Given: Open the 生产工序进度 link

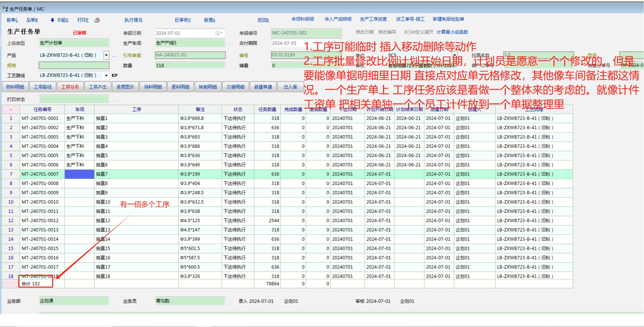Looking at the screenshot, I should 373,19.
